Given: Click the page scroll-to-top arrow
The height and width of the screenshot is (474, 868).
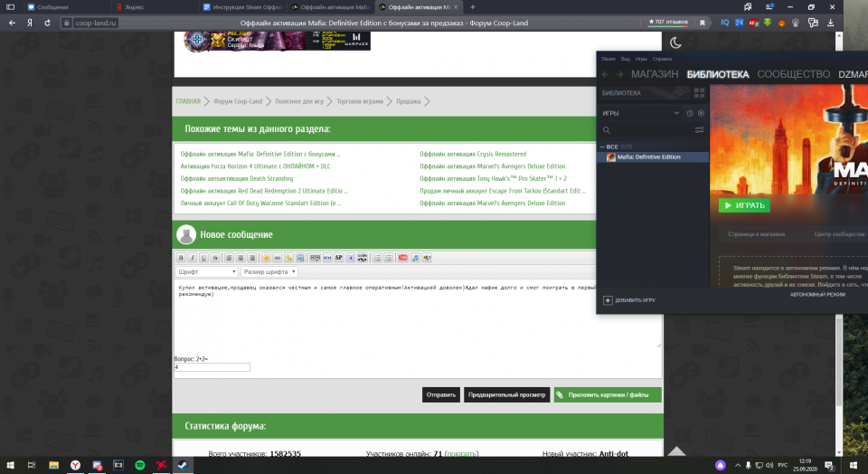Looking at the screenshot, I should coord(676,450).
